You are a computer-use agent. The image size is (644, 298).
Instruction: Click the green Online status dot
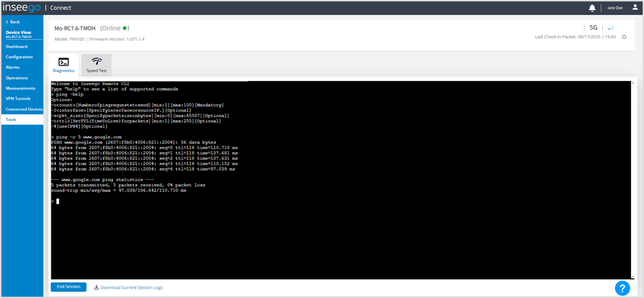pyautogui.click(x=126, y=28)
